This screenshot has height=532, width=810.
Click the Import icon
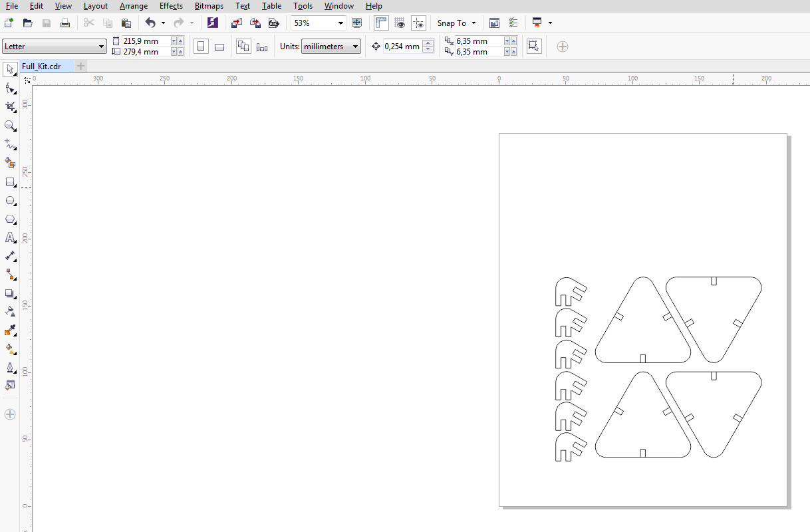tap(237, 23)
